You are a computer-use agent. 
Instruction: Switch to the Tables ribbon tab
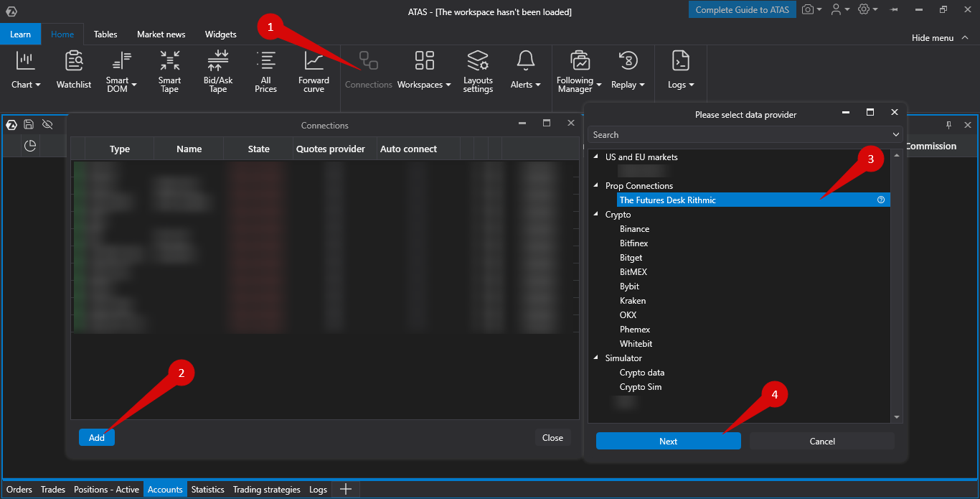coord(105,34)
